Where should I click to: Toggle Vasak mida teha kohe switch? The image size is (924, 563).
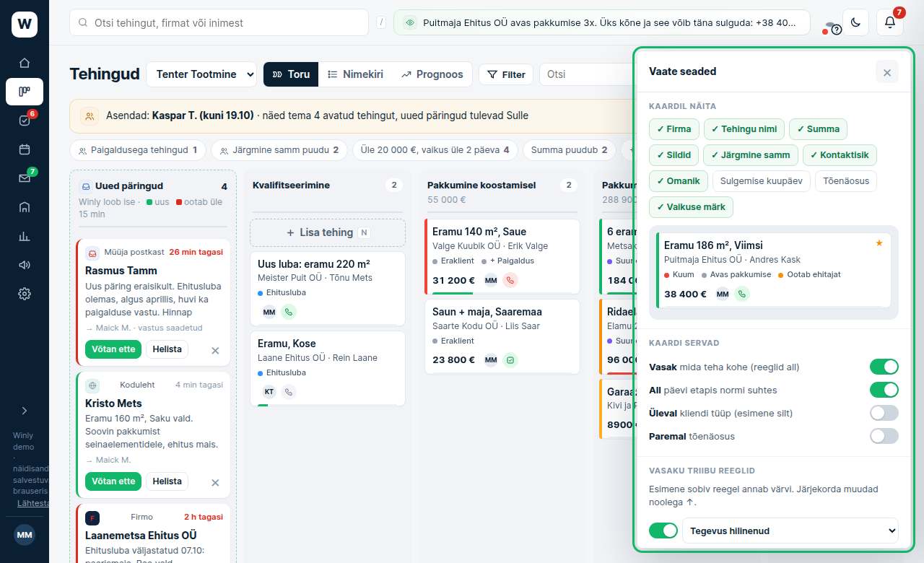[884, 367]
